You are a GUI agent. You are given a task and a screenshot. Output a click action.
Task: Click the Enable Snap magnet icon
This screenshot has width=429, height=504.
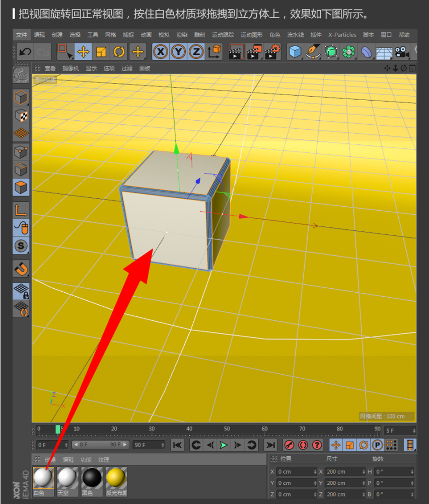pyautogui.click(x=21, y=269)
